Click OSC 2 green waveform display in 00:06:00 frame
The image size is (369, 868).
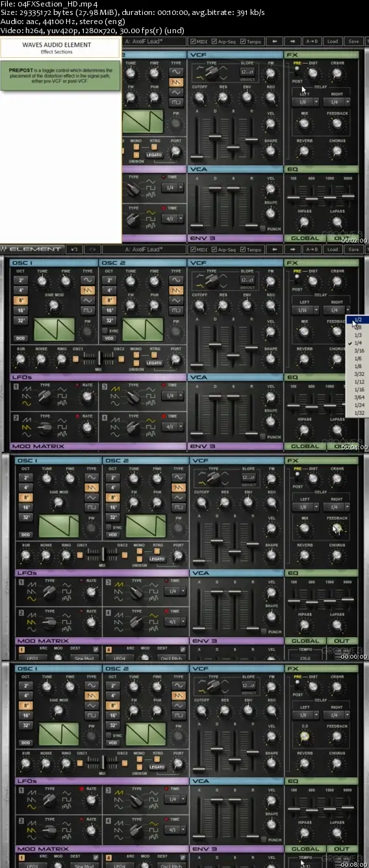click(x=146, y=525)
